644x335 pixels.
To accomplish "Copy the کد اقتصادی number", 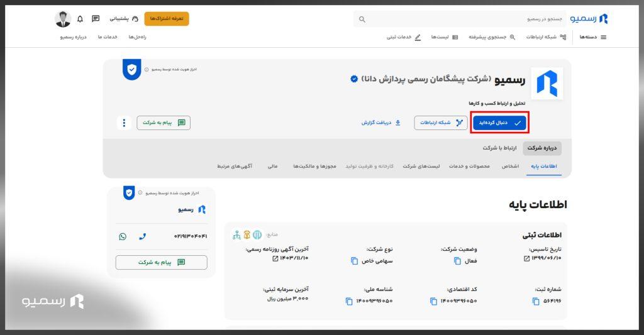I will click(433, 301).
